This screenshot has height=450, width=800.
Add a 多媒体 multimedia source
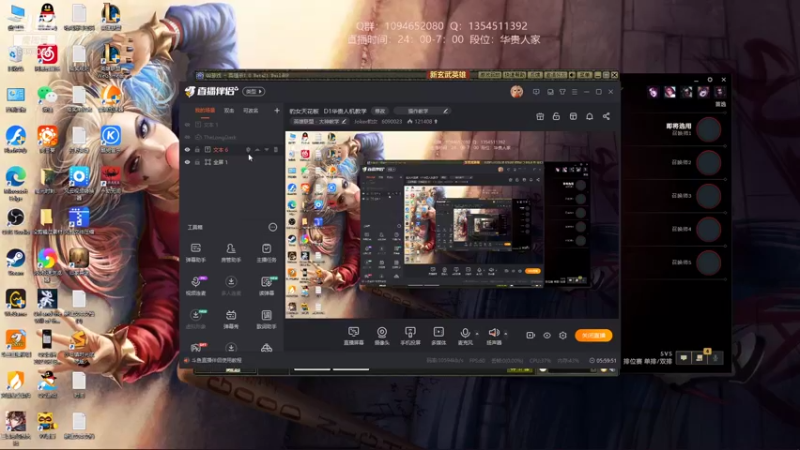438,336
